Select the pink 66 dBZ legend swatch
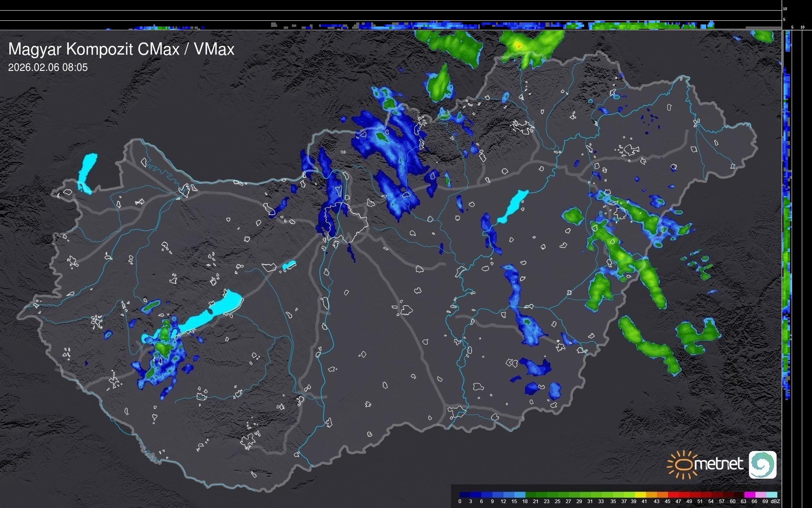The width and height of the screenshot is (812, 508). pos(761,495)
